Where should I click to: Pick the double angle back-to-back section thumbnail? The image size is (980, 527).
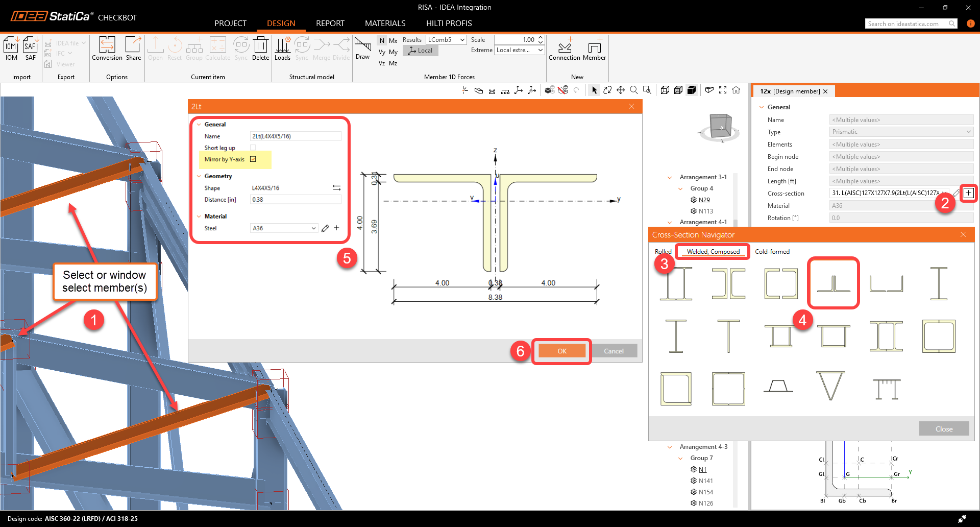click(834, 283)
